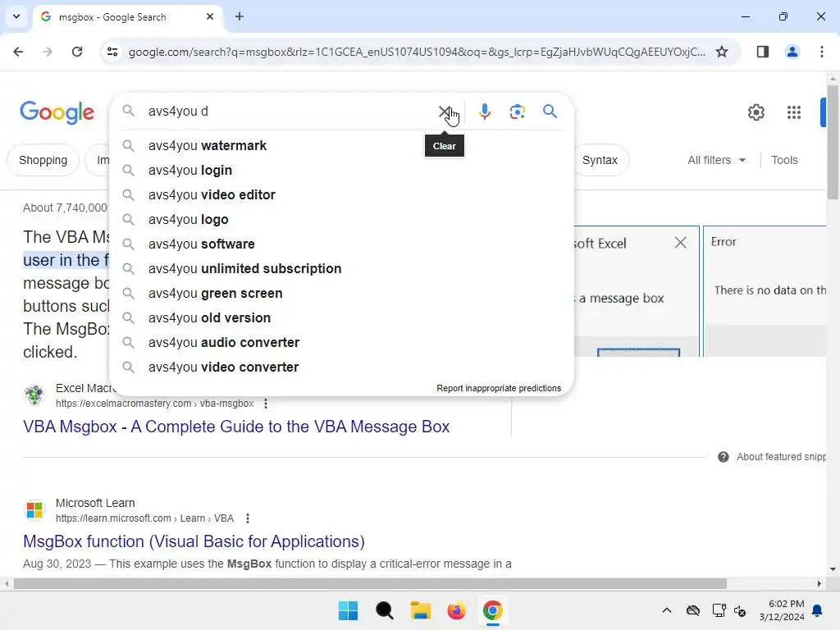This screenshot has height=630, width=840.
Task: Open File Explorer from taskbar
Action: pos(421,610)
